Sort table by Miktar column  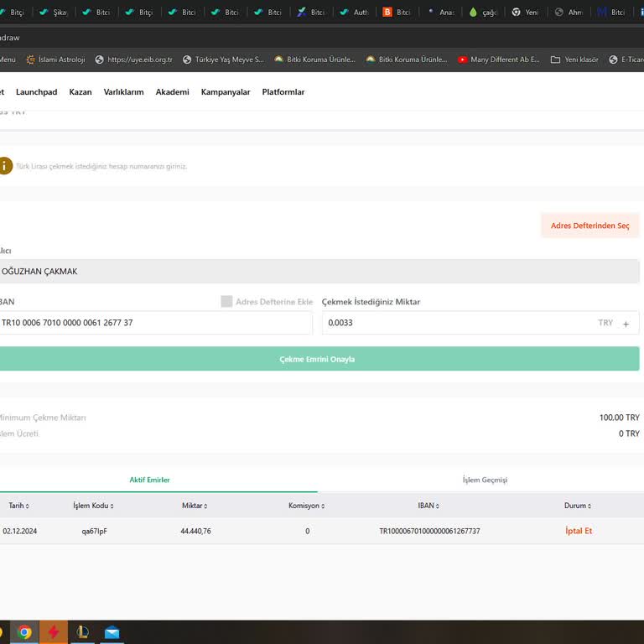click(195, 506)
